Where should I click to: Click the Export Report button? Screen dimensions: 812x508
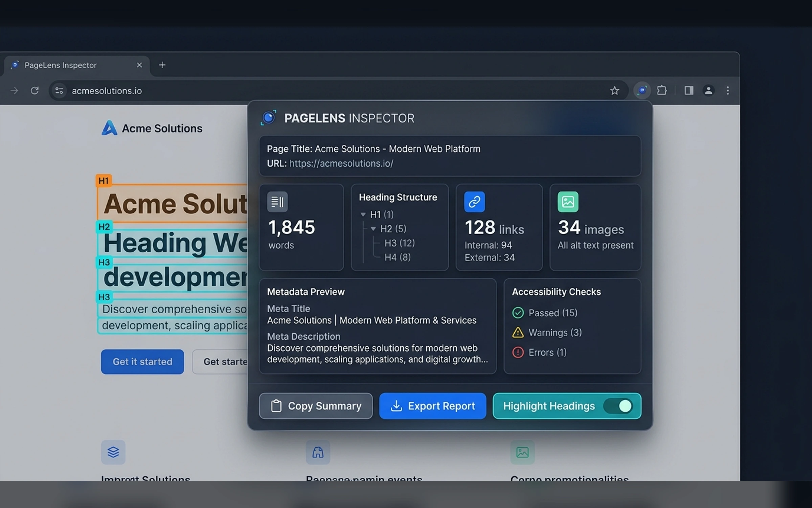(x=432, y=406)
